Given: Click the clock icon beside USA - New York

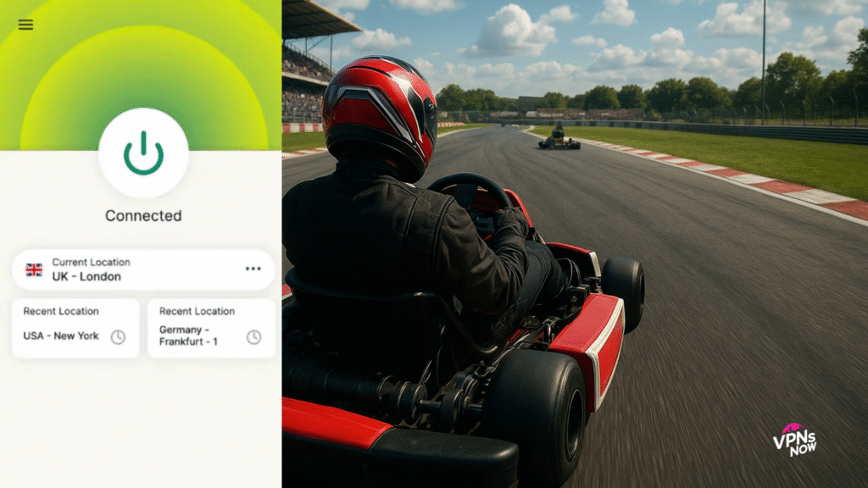Looking at the screenshot, I should (118, 337).
